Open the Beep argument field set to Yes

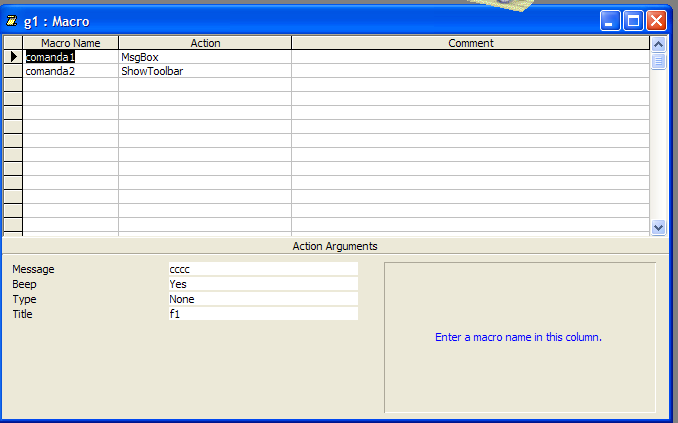[263, 284]
